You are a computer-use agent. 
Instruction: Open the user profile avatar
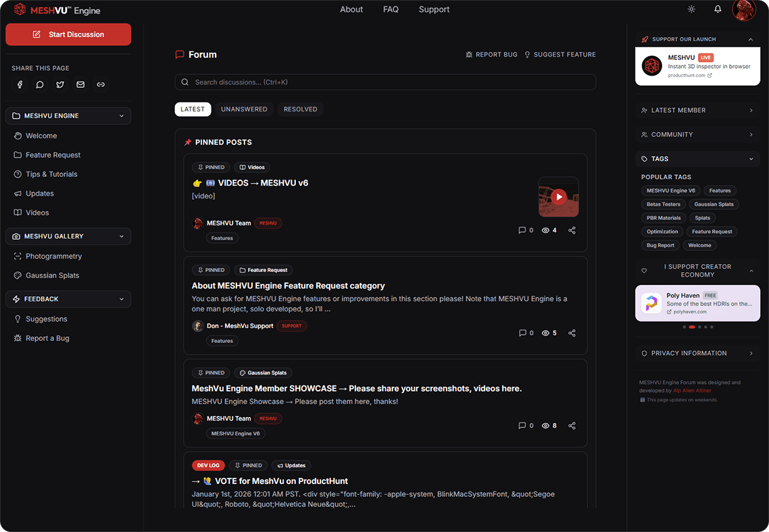(x=744, y=10)
